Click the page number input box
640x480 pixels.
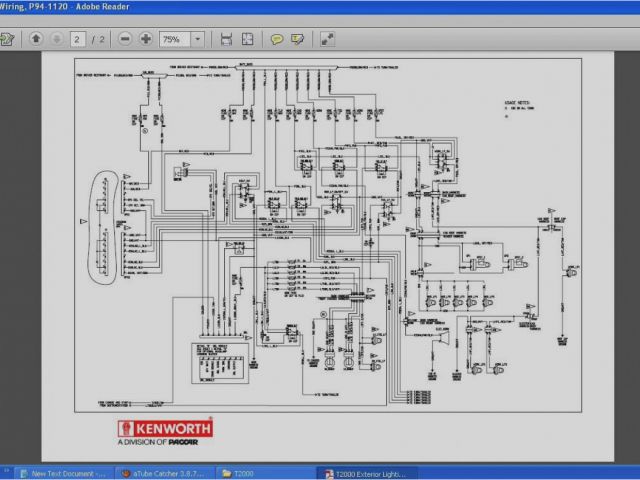(77, 39)
